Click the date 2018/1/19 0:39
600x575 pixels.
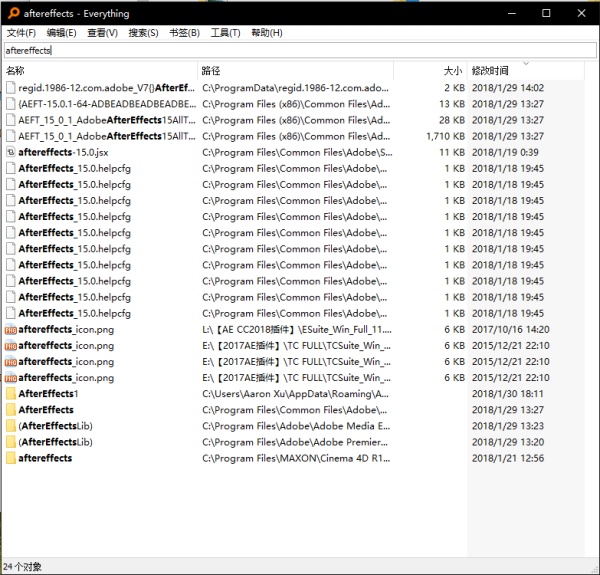505,152
